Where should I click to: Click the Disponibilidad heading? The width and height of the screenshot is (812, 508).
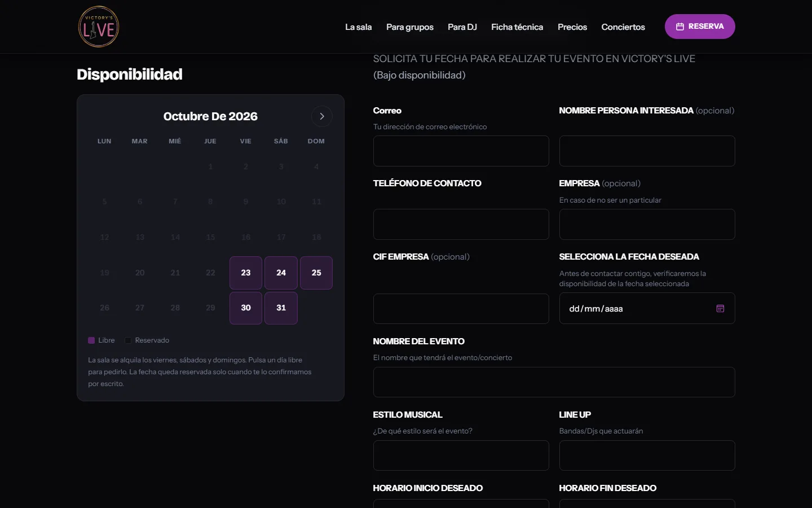[x=130, y=75]
